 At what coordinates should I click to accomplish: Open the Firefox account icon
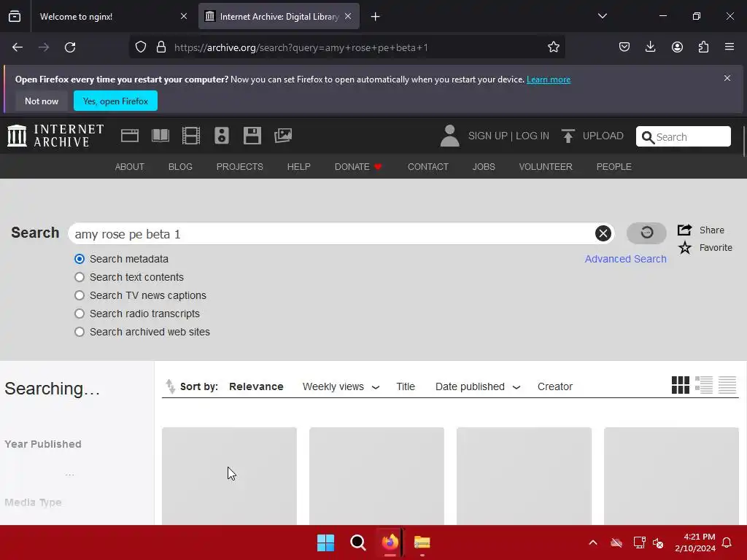click(677, 47)
